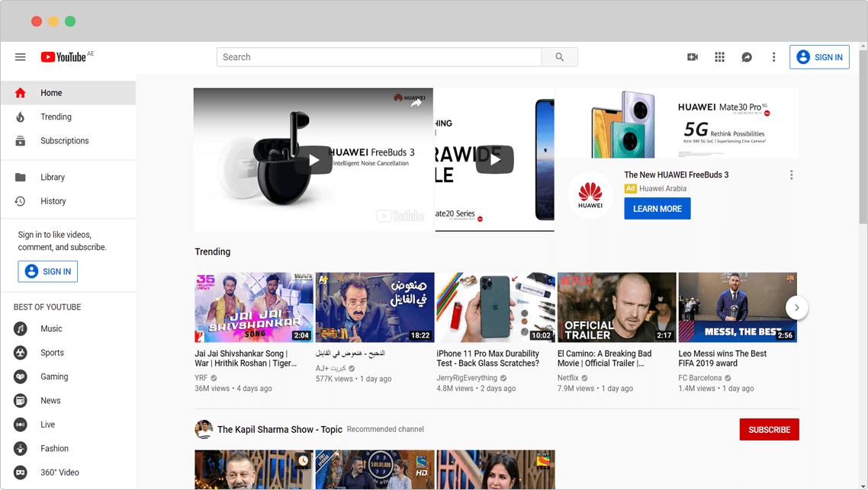Select News under Best of YouTube
868x490 pixels.
(x=68, y=400)
